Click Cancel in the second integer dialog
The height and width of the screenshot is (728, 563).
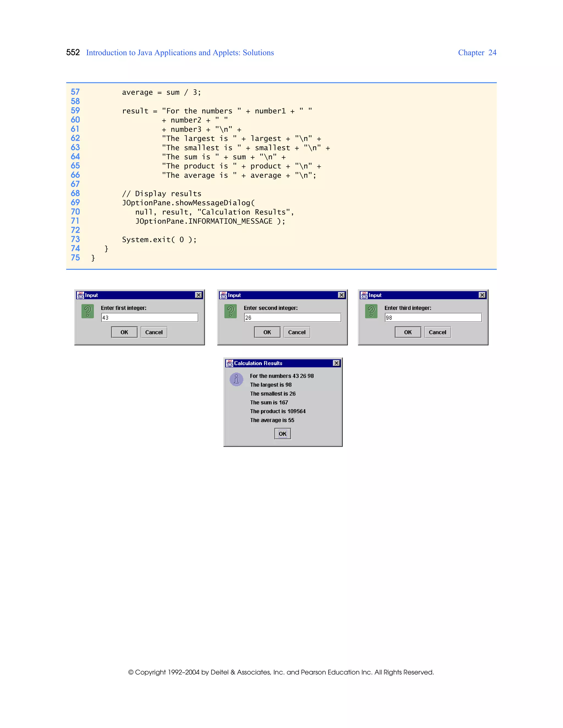[297, 332]
